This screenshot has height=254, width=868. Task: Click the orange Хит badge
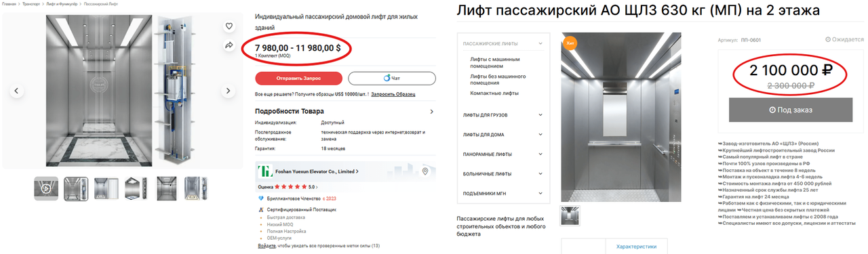(x=570, y=44)
